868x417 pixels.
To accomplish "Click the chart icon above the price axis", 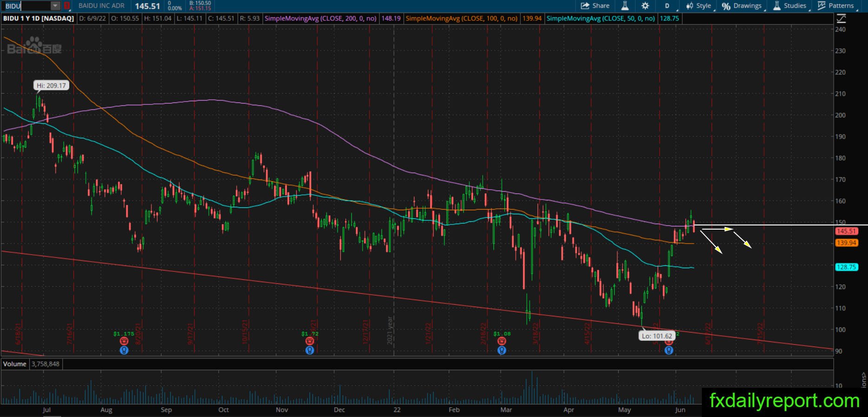I will 841,19.
